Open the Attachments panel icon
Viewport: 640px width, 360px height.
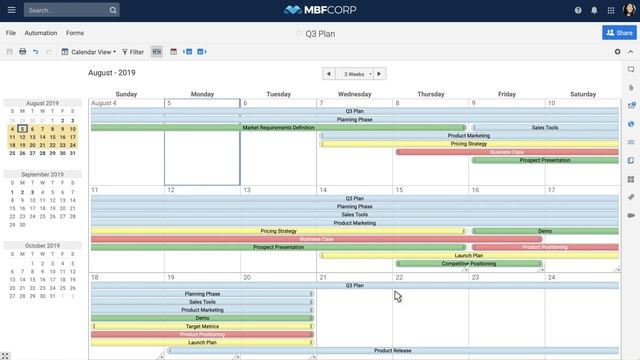tap(631, 88)
